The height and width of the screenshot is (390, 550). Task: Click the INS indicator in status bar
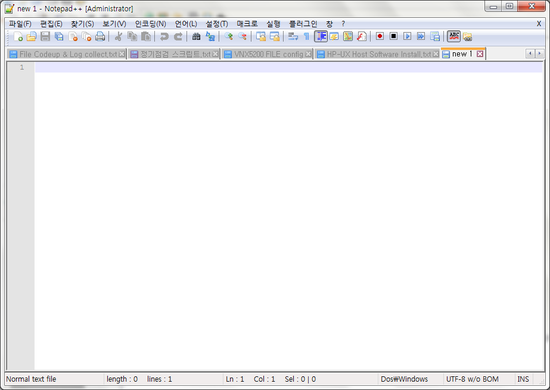click(523, 379)
